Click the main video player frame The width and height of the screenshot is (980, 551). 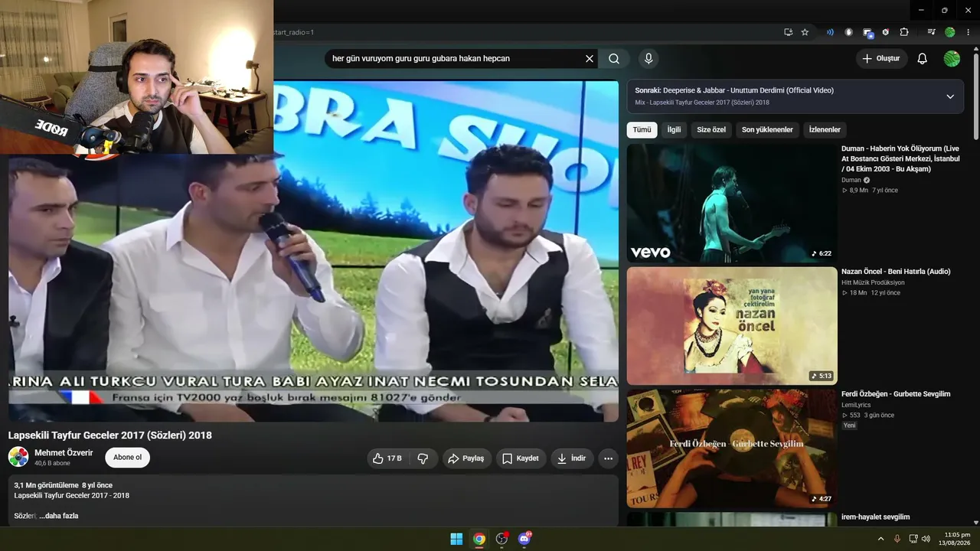[x=313, y=250]
